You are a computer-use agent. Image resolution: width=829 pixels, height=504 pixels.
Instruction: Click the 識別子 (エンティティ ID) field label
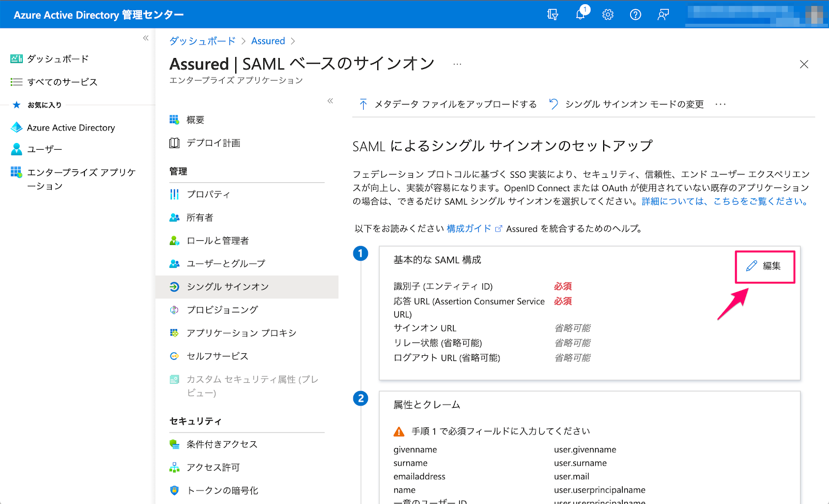pos(443,286)
